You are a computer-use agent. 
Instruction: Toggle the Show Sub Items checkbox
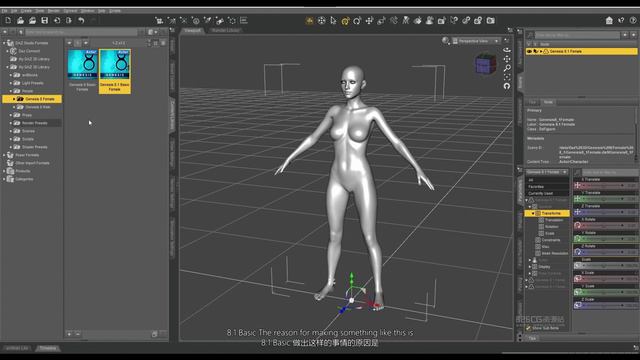529,328
